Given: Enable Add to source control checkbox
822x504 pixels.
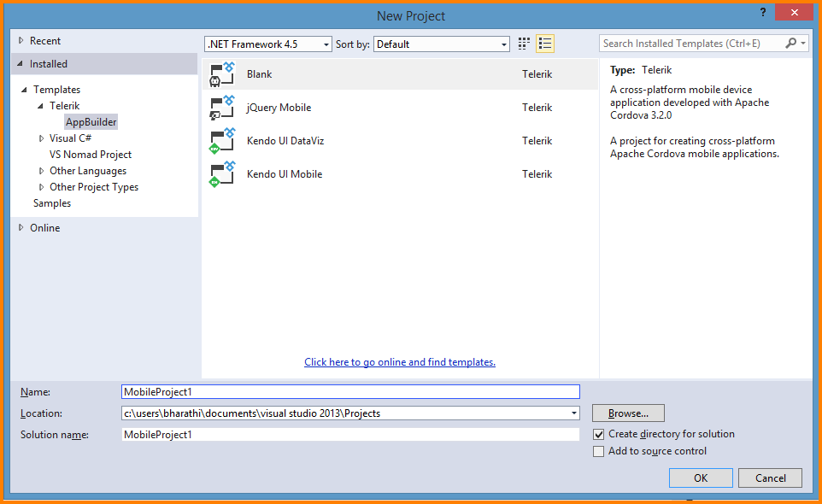Looking at the screenshot, I should [598, 452].
